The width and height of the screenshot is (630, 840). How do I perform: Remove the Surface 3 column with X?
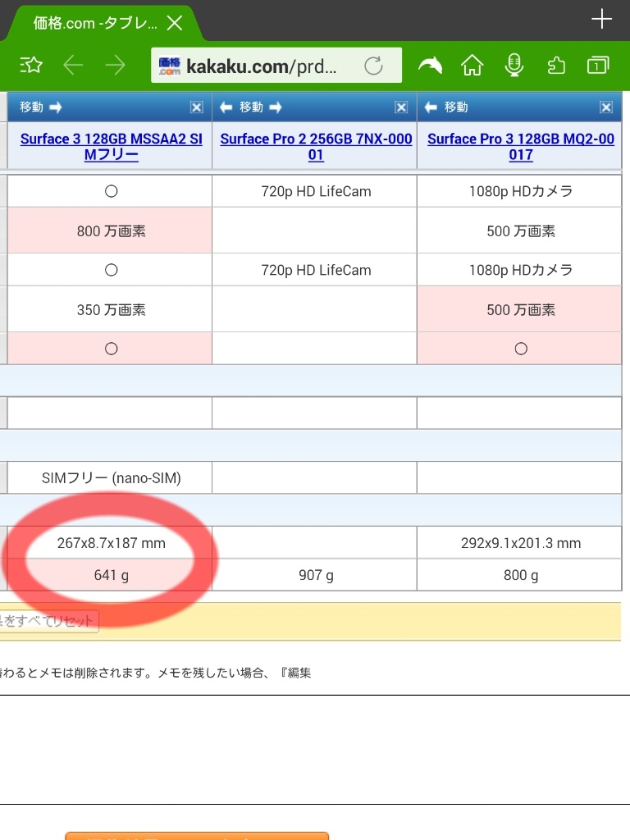tap(197, 107)
